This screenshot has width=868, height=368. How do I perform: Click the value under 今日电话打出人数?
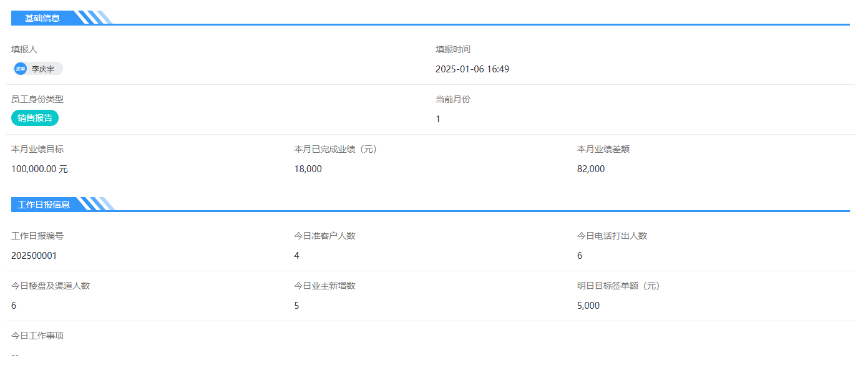click(x=580, y=256)
